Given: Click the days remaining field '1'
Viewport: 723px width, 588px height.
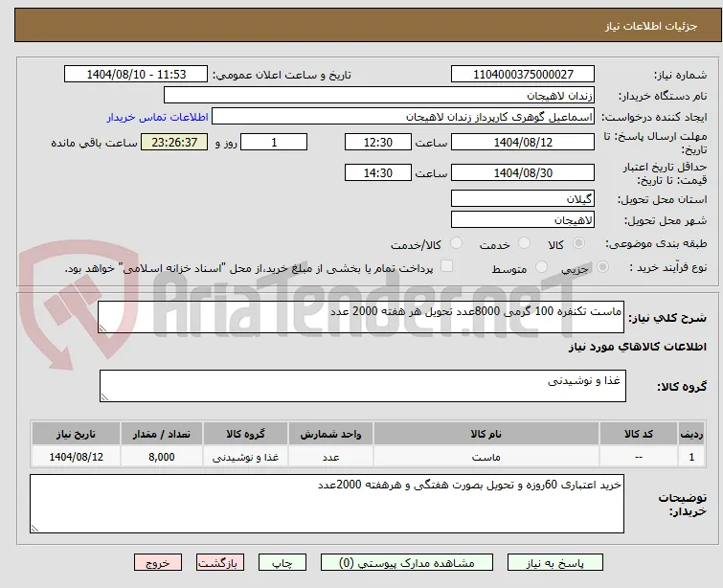Looking at the screenshot, I should (x=274, y=142).
